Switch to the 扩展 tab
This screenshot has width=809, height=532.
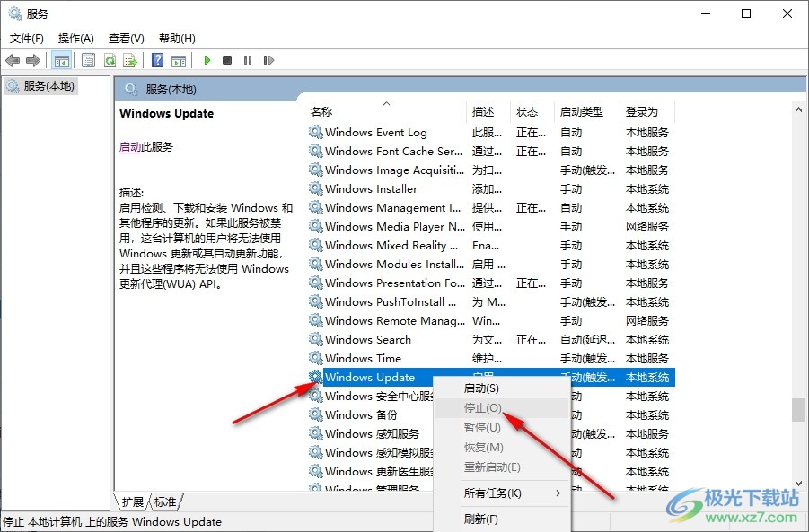[x=133, y=502]
